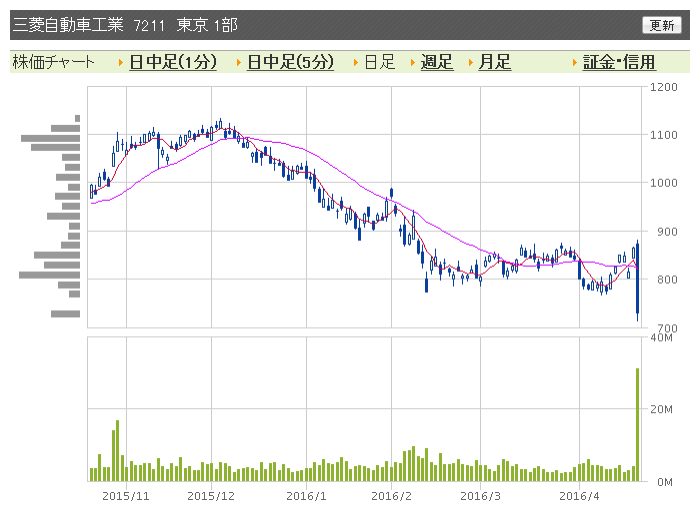699x513 pixels.
Task: Click the 三菱自動車工業 company name
Action: (68, 25)
